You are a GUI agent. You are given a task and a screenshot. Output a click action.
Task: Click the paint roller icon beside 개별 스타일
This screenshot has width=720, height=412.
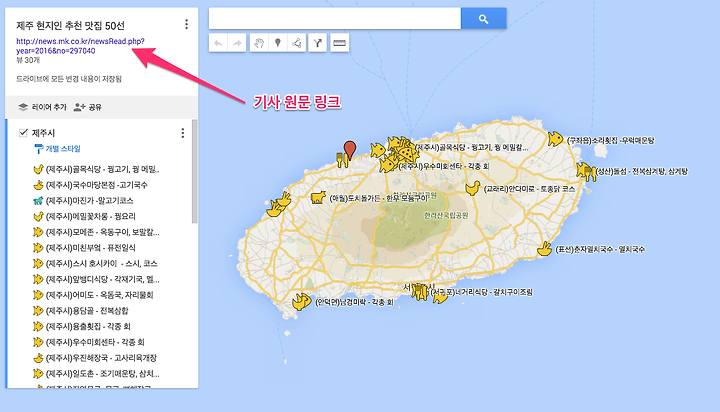click(39, 148)
